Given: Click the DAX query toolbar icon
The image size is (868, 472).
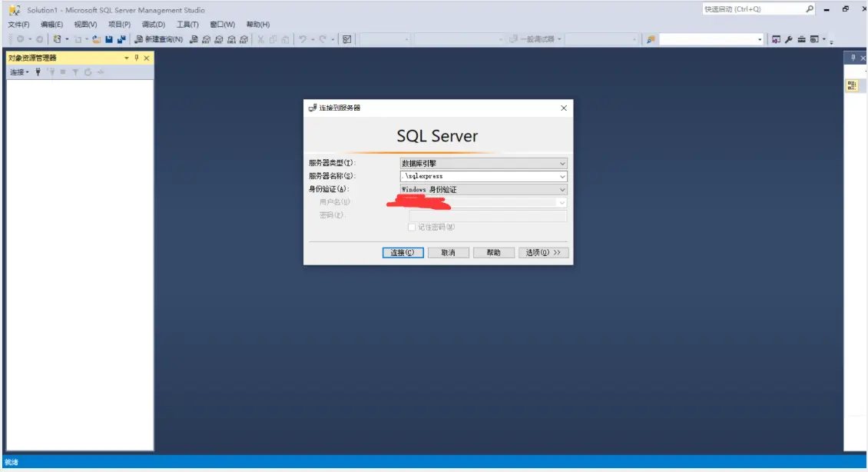Looking at the screenshot, I should pos(244,39).
